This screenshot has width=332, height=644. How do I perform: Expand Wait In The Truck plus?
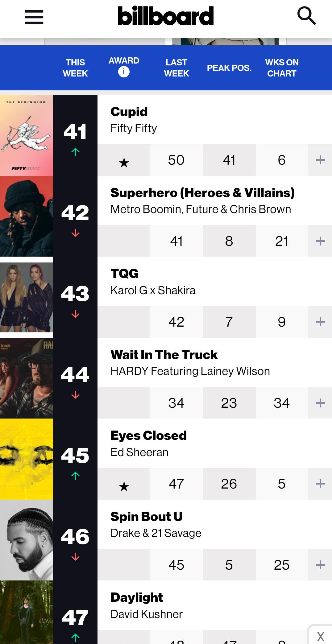[x=320, y=403]
